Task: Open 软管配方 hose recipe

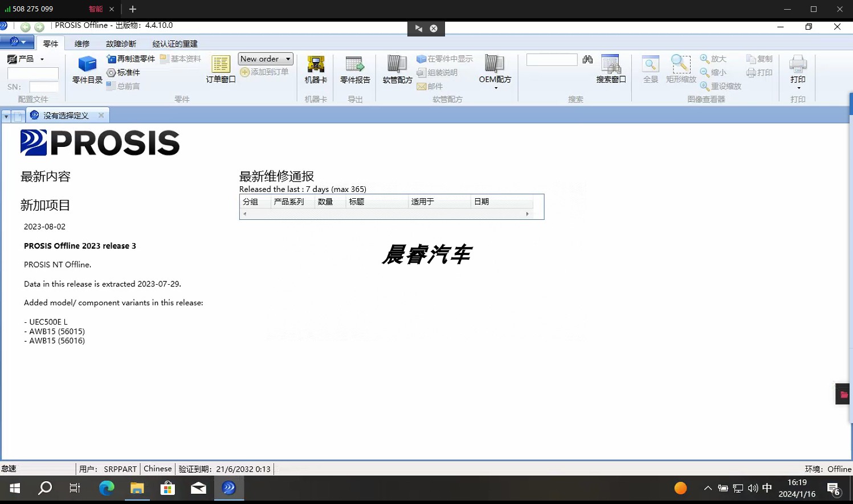Action: tap(397, 69)
